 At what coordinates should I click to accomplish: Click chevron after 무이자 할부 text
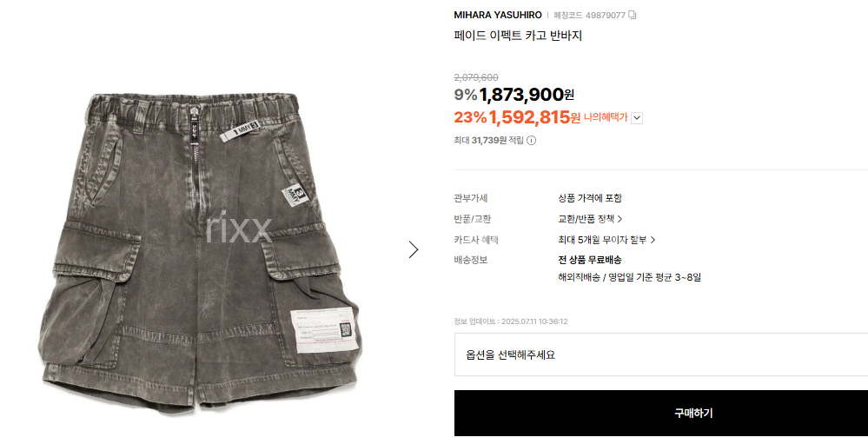click(x=653, y=240)
